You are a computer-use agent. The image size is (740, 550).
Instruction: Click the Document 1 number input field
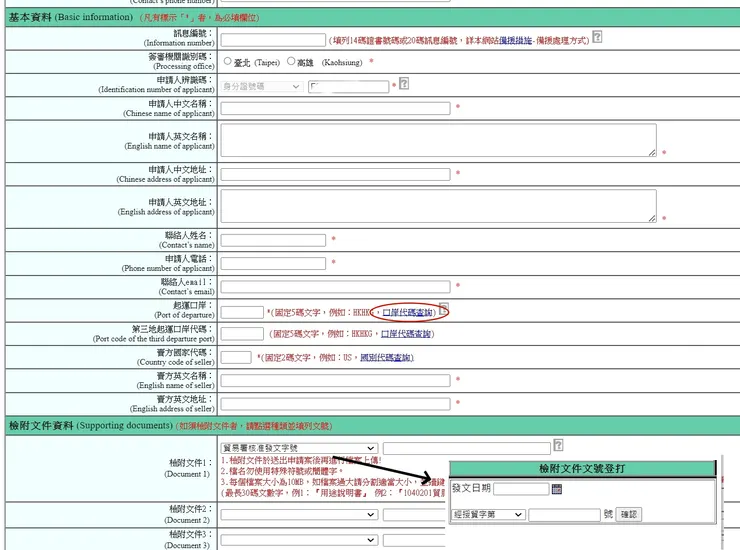tap(467, 448)
